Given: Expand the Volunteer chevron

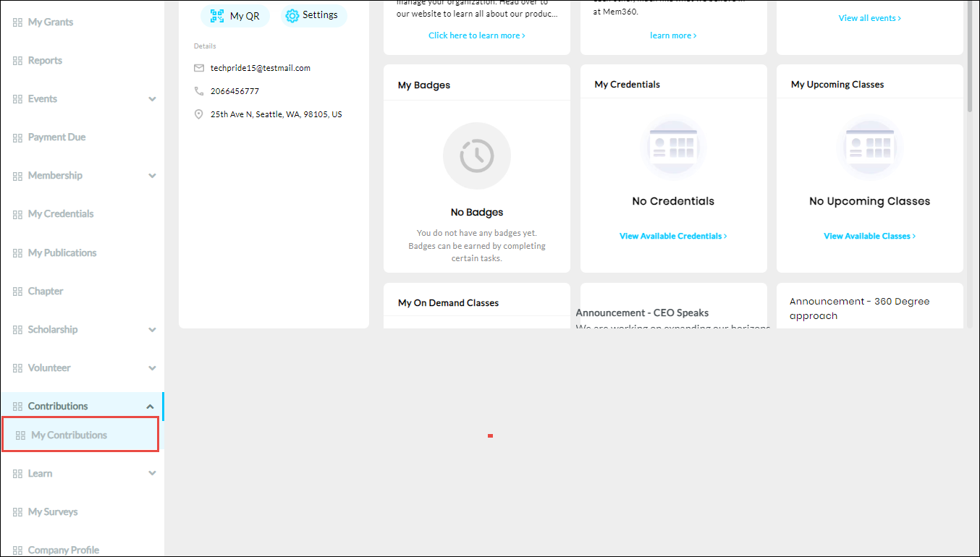Looking at the screenshot, I should 152,368.
